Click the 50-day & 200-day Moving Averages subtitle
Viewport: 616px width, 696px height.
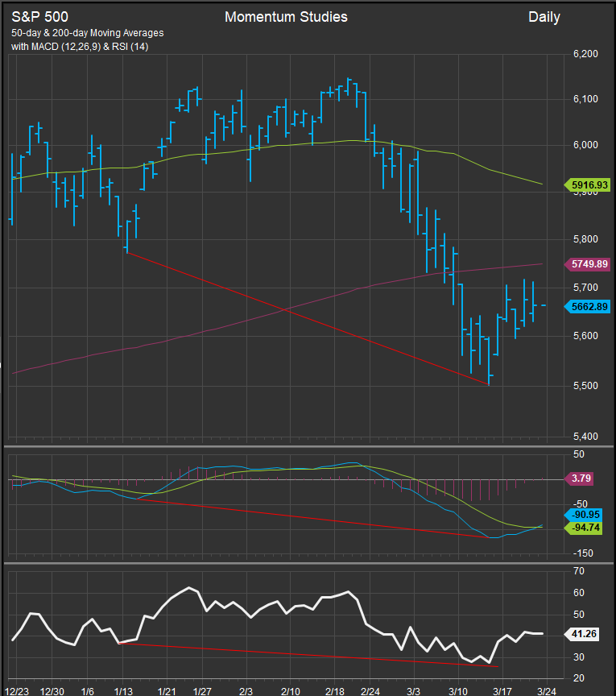click(88, 33)
